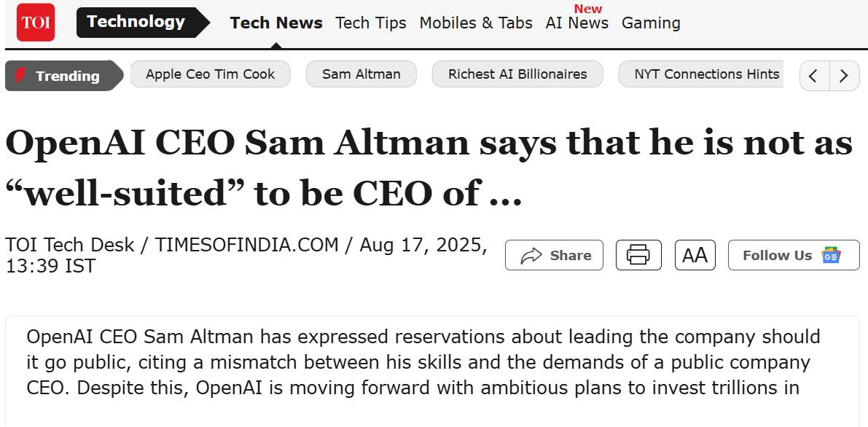Open Richest AI Billionaires trending topic
The width and height of the screenshot is (868, 427).
517,74
